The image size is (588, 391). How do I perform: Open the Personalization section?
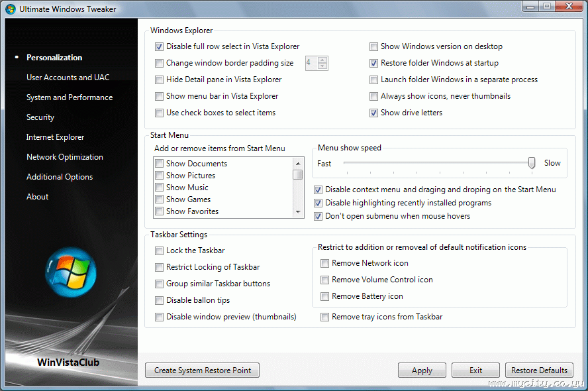[x=54, y=58]
